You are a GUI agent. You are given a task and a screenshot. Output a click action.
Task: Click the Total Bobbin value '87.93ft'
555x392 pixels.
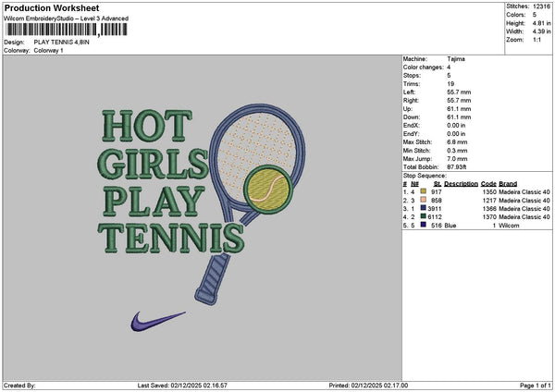point(457,167)
